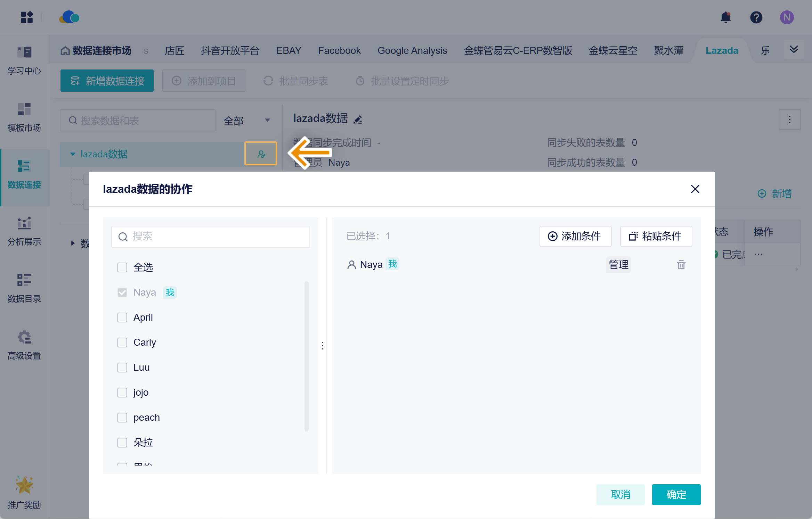Click the 添加条件 button

point(575,236)
